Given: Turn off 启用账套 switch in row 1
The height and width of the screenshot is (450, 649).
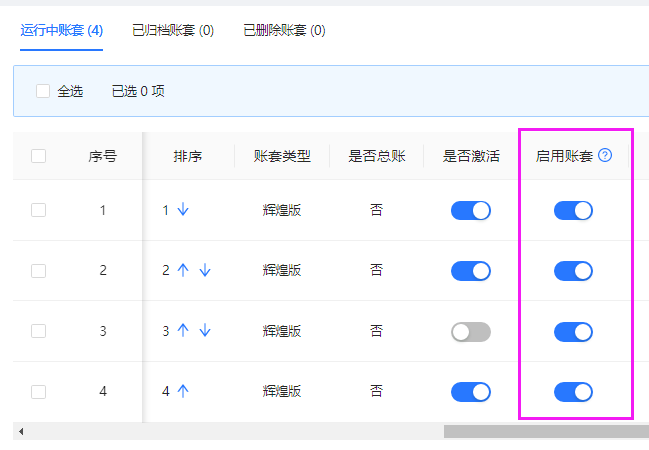Looking at the screenshot, I should 573,210.
